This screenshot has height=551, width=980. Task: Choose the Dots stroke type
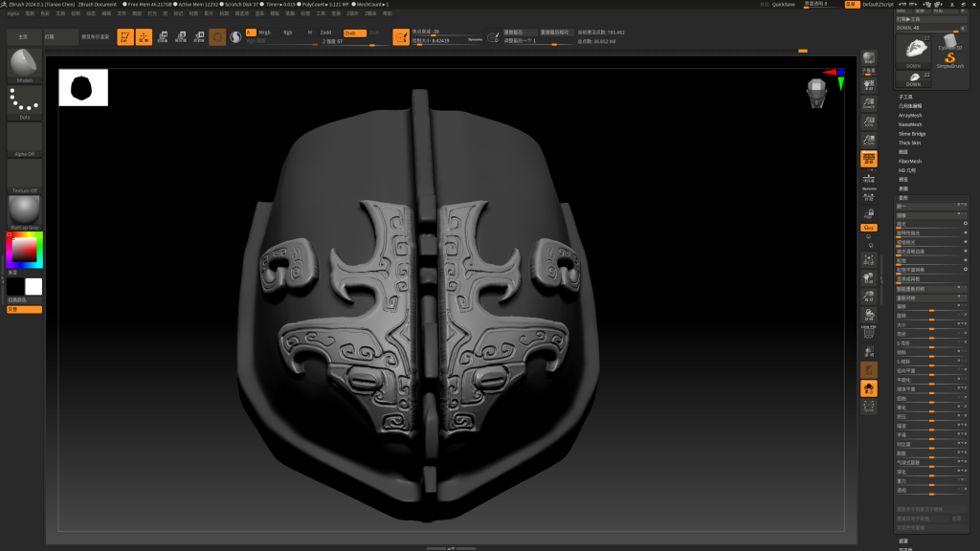pos(24,102)
